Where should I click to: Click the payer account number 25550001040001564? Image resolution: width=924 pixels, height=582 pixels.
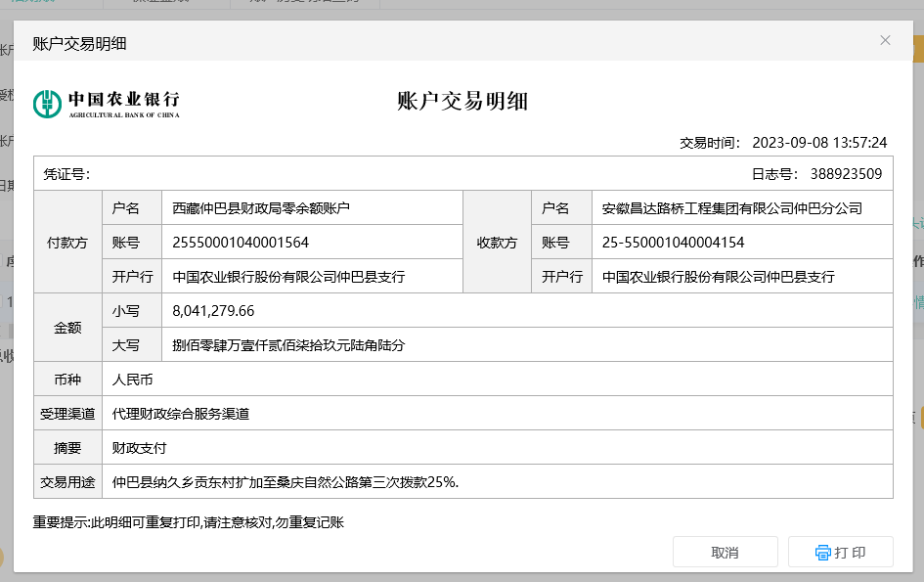[x=241, y=243]
